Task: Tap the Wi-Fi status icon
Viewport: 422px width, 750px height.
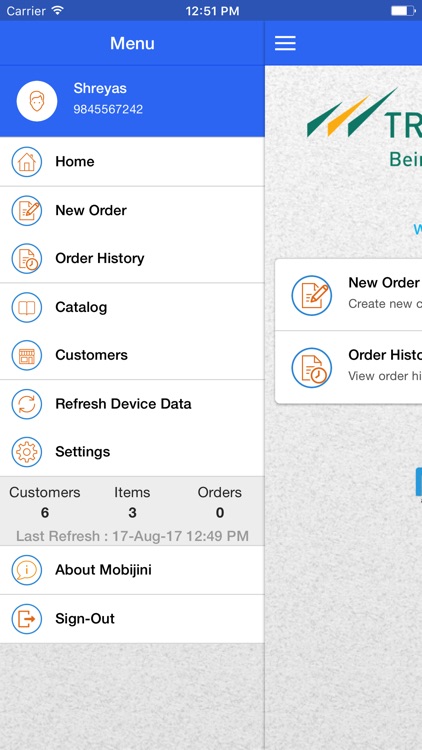Action: [58, 11]
